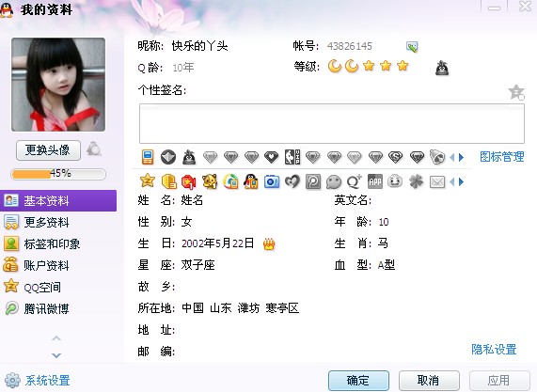This screenshot has height=392, width=537.
Task: Show next icons in service icon row
Action: tap(462, 181)
